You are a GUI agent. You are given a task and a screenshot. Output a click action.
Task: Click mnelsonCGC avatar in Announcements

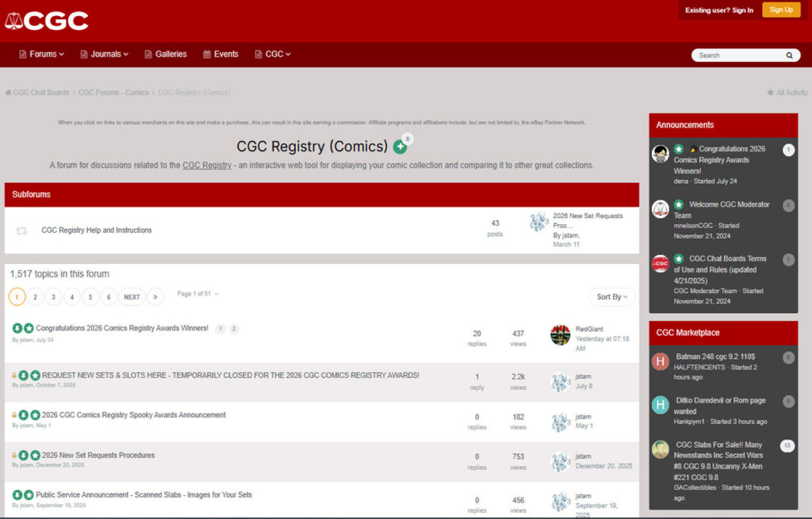pos(661,209)
